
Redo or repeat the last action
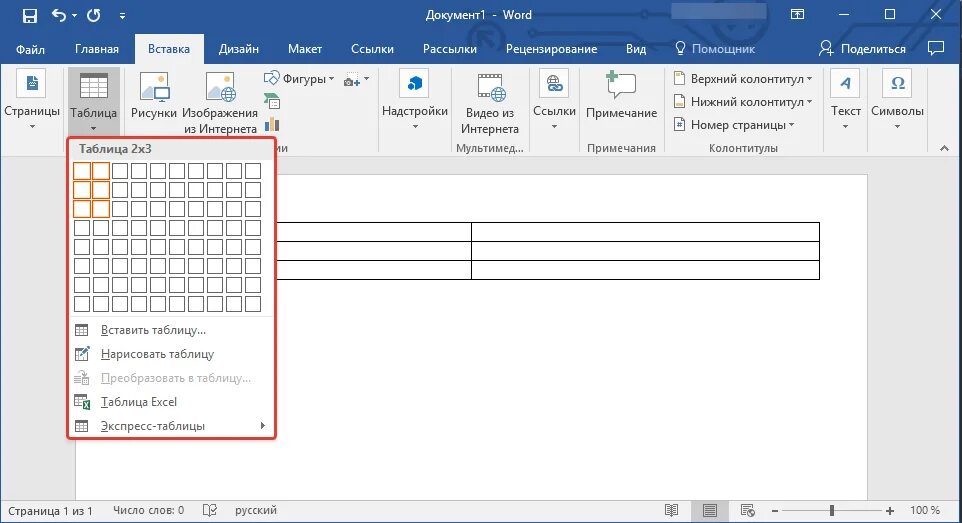(x=93, y=15)
